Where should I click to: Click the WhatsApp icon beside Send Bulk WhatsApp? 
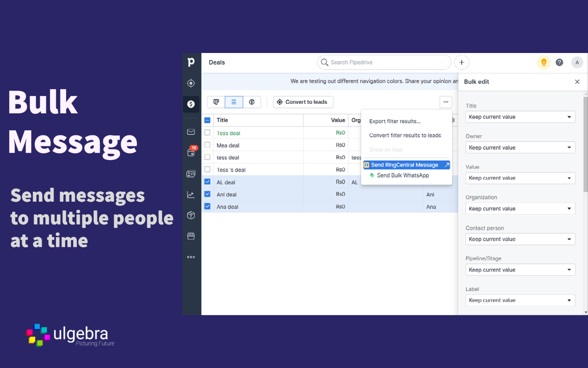tap(372, 176)
